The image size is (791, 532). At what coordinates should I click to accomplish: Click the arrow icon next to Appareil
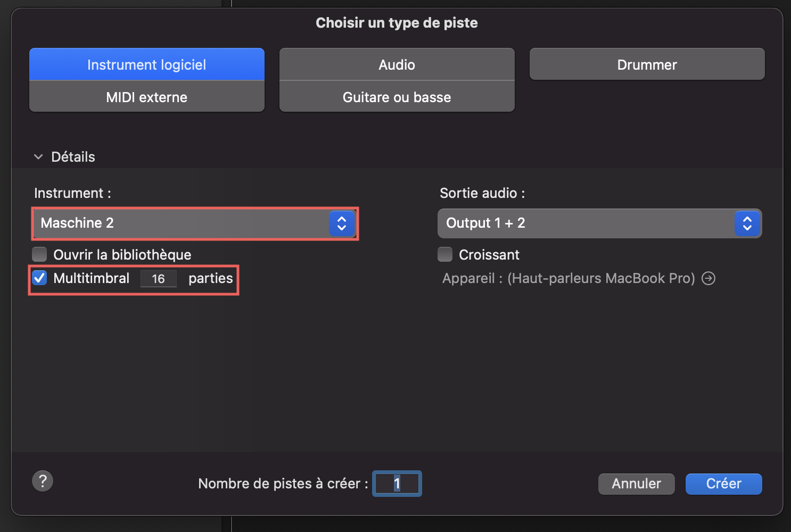point(708,278)
